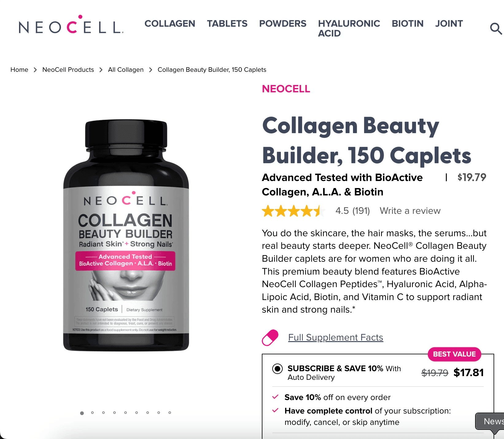The height and width of the screenshot is (439, 504).
Task: Open the Collagen navigation menu
Action: [x=170, y=24]
